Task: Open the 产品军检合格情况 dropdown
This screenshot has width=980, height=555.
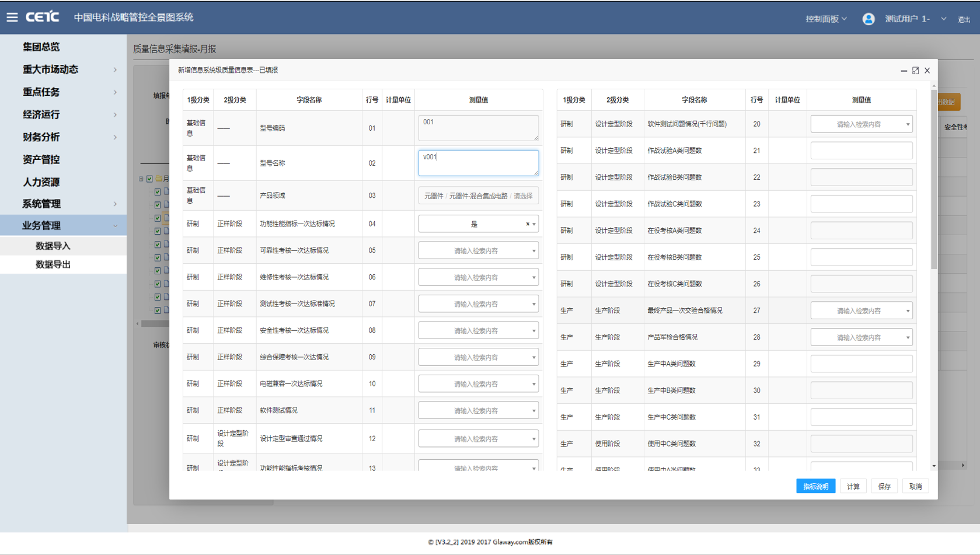Action: click(x=861, y=337)
